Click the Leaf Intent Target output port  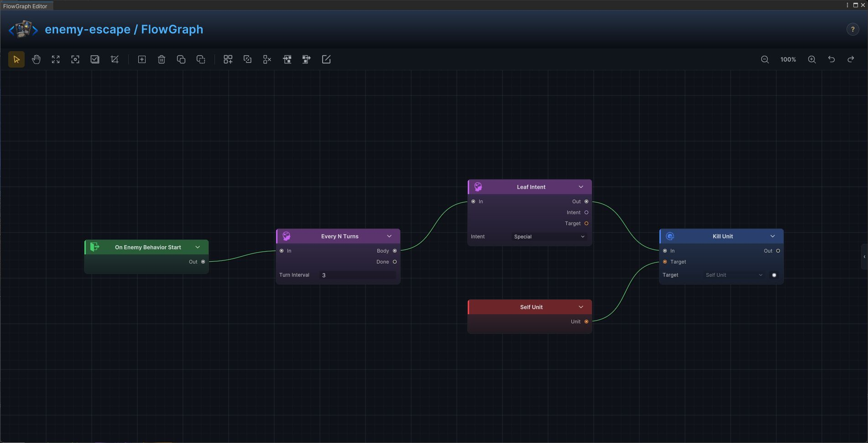[586, 223]
